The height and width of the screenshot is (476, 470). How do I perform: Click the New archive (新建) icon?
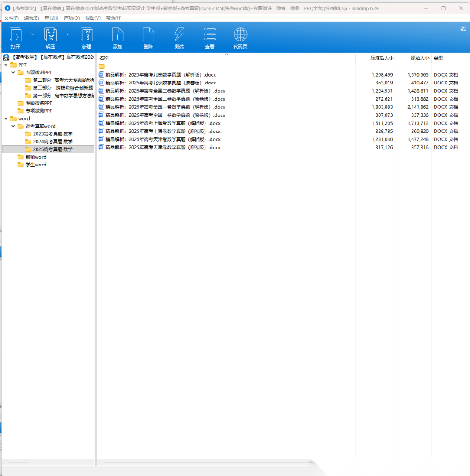pos(87,35)
